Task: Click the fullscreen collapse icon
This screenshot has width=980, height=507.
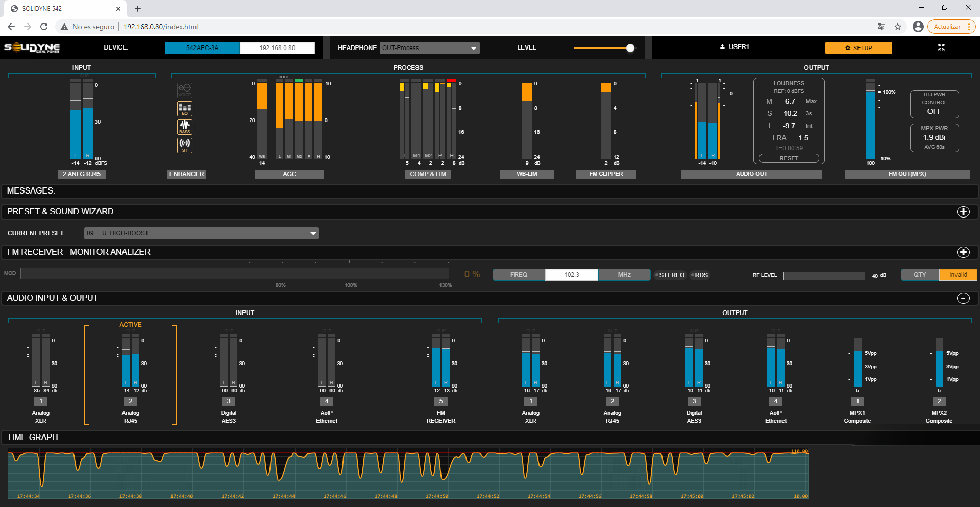Action: click(941, 47)
